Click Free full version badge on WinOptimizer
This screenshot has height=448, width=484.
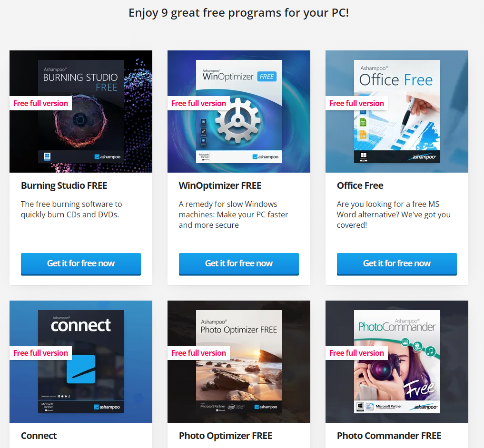(x=199, y=103)
